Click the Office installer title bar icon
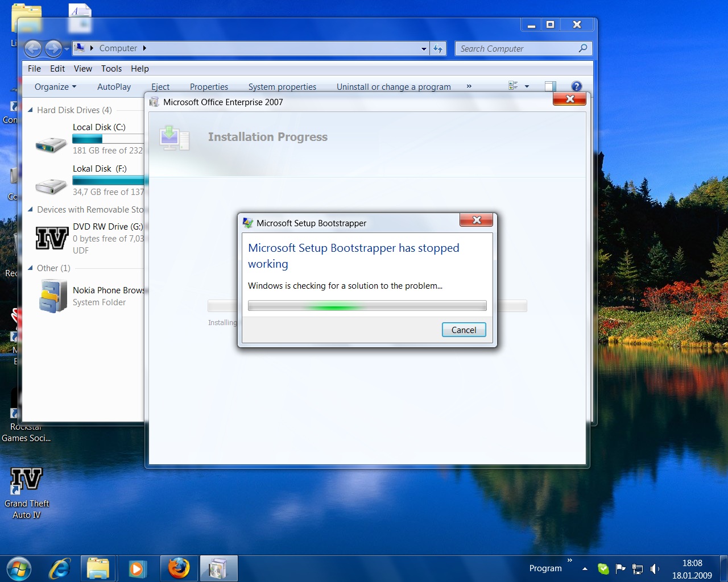This screenshot has height=582, width=728. click(154, 102)
